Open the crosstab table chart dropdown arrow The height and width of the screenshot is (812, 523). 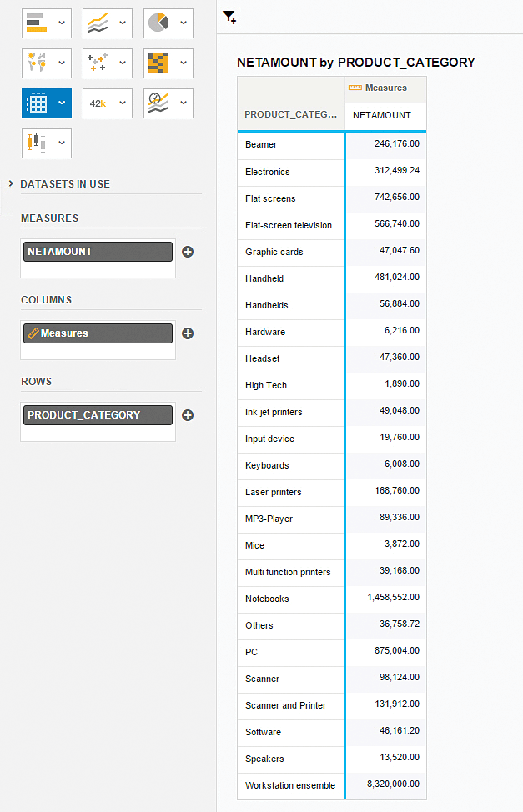coord(62,103)
